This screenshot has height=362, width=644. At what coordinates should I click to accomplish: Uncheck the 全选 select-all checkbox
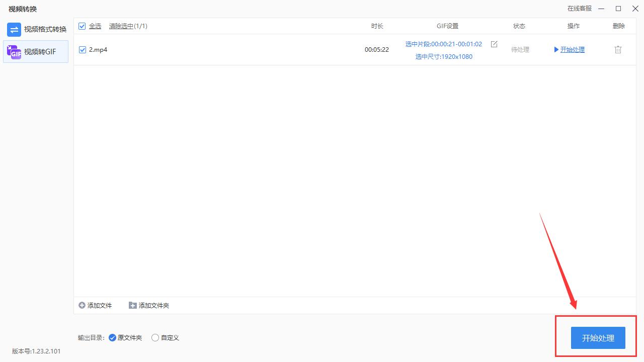82,26
